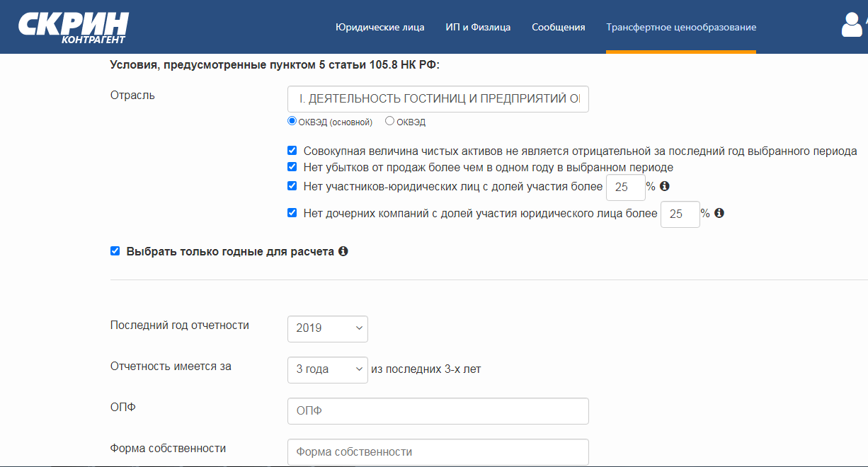Uncheck the чистых активов condition checkbox
This screenshot has height=467, width=868.
click(292, 151)
